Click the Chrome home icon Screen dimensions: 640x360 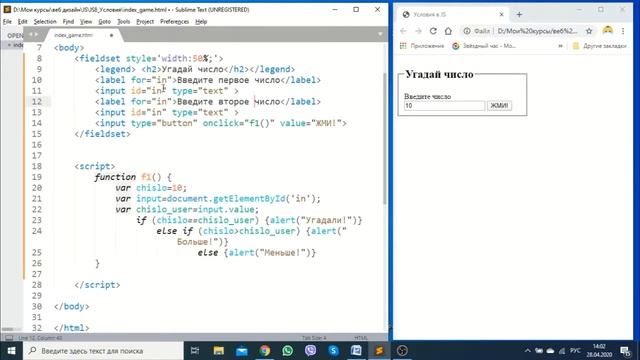(448, 31)
